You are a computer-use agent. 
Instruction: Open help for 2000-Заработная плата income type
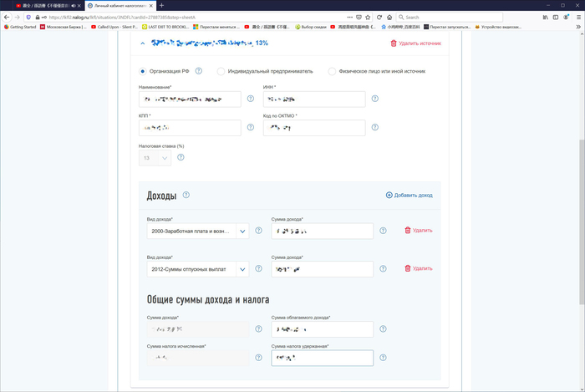[x=258, y=231]
